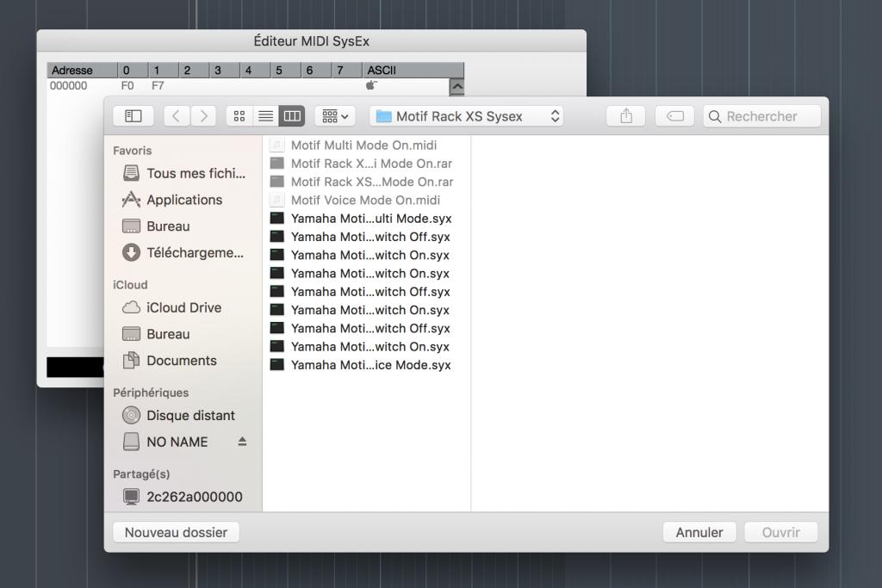
Task: Click the Téléchargements download arrow icon
Action: [x=131, y=252]
